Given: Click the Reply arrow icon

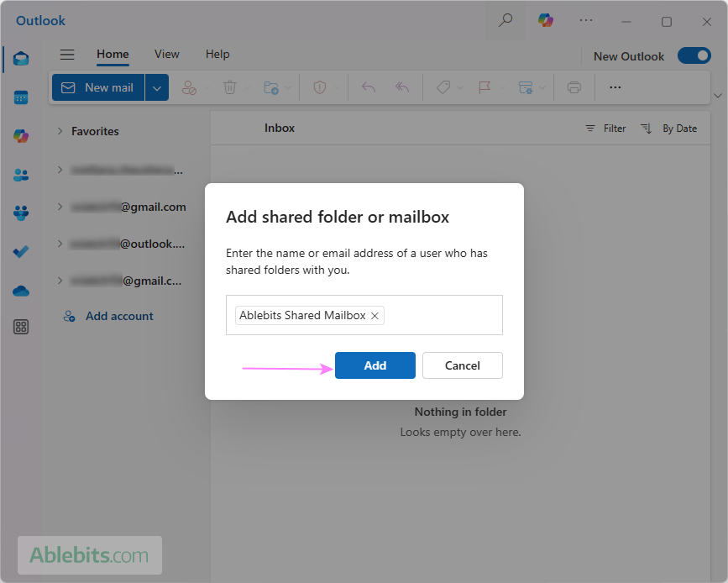Looking at the screenshot, I should tap(369, 87).
